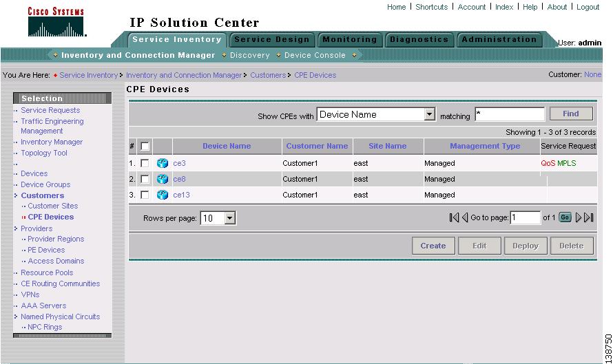Click the Delete button

[x=572, y=246]
